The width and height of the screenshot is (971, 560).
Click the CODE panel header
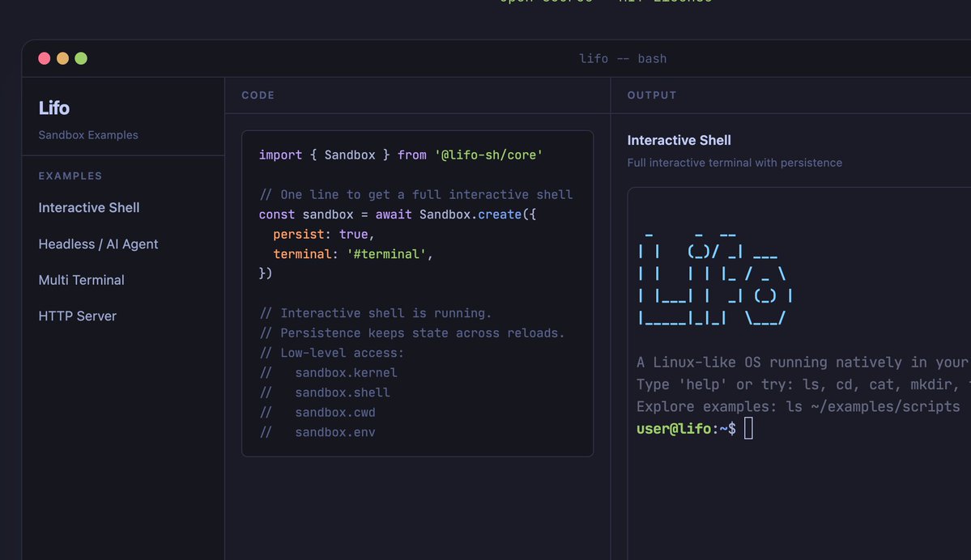click(x=258, y=95)
